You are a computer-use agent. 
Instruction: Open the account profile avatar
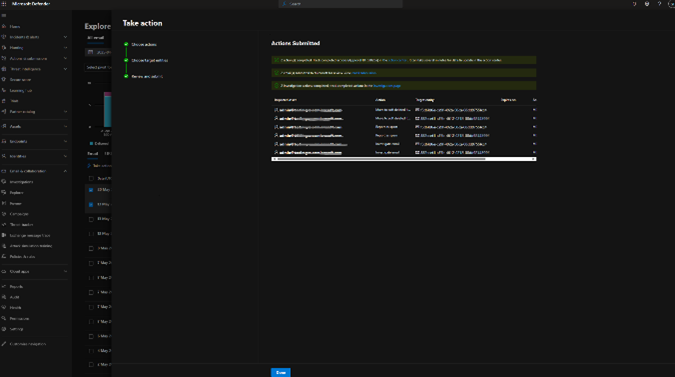tap(671, 4)
